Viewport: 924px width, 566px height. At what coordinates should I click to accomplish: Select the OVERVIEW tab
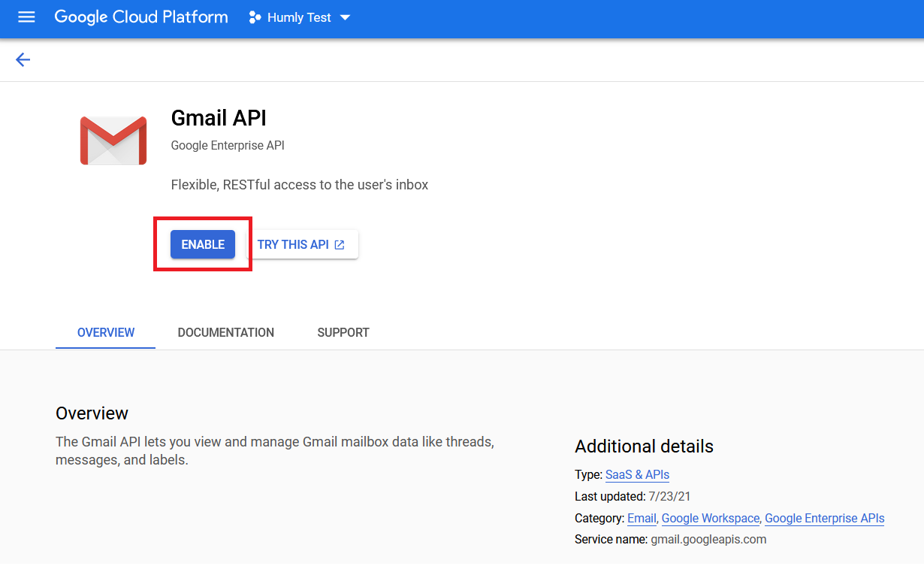[105, 332]
